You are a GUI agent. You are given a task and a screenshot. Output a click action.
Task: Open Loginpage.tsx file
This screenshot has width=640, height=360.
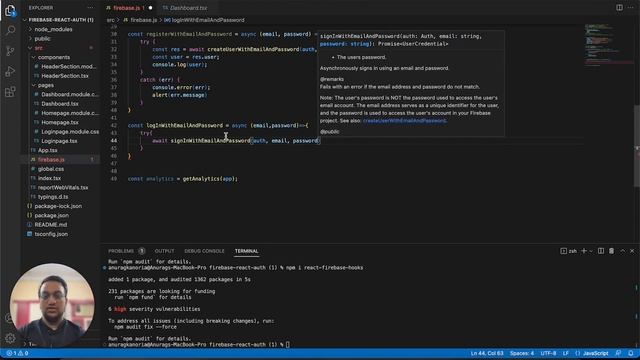(60, 141)
